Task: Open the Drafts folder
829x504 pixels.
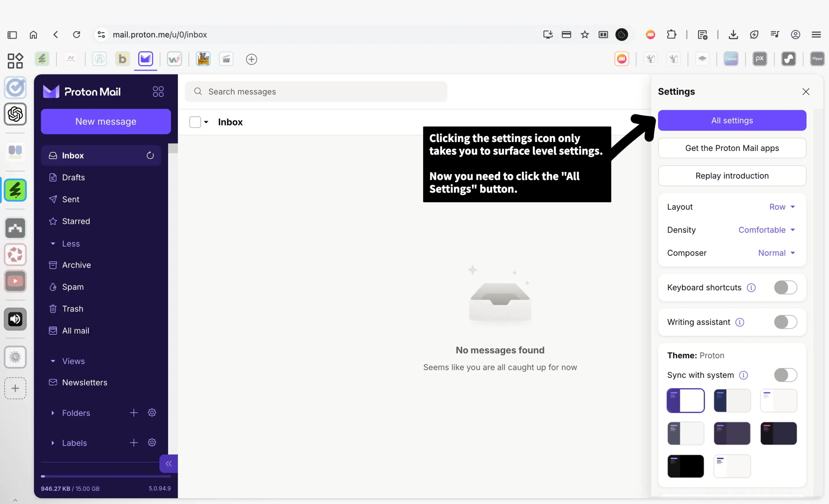Action: point(73,177)
